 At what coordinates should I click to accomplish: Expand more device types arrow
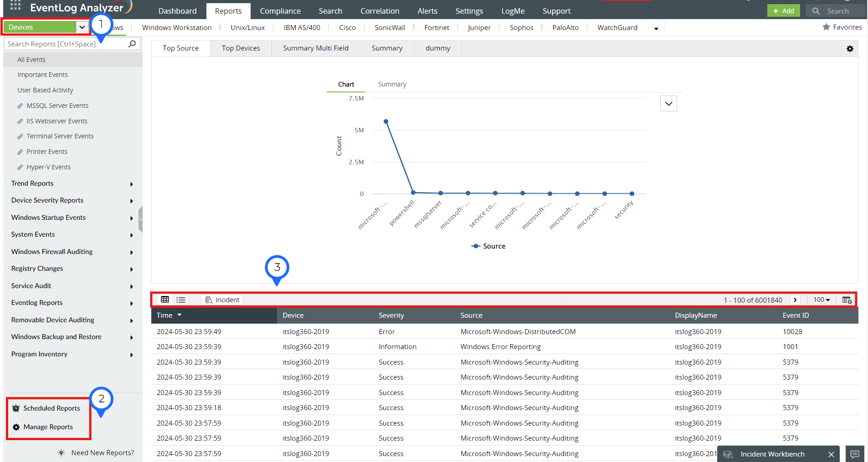[656, 28]
